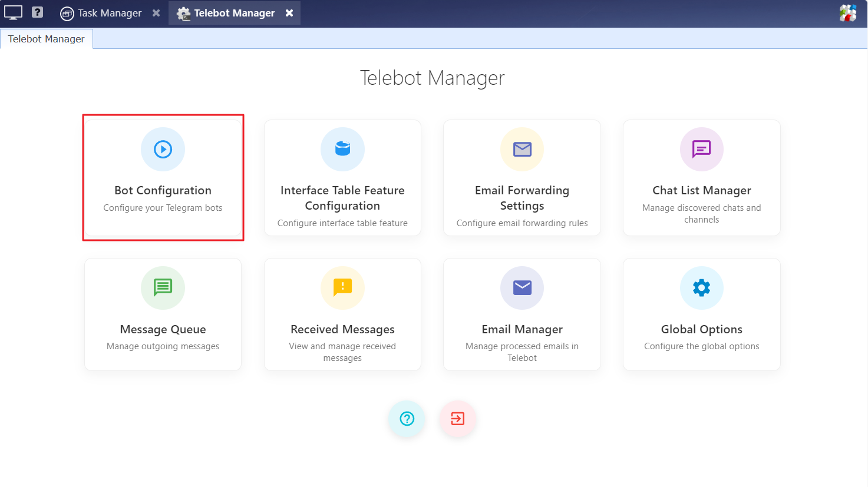Click the Message Queue green message icon

click(x=163, y=287)
